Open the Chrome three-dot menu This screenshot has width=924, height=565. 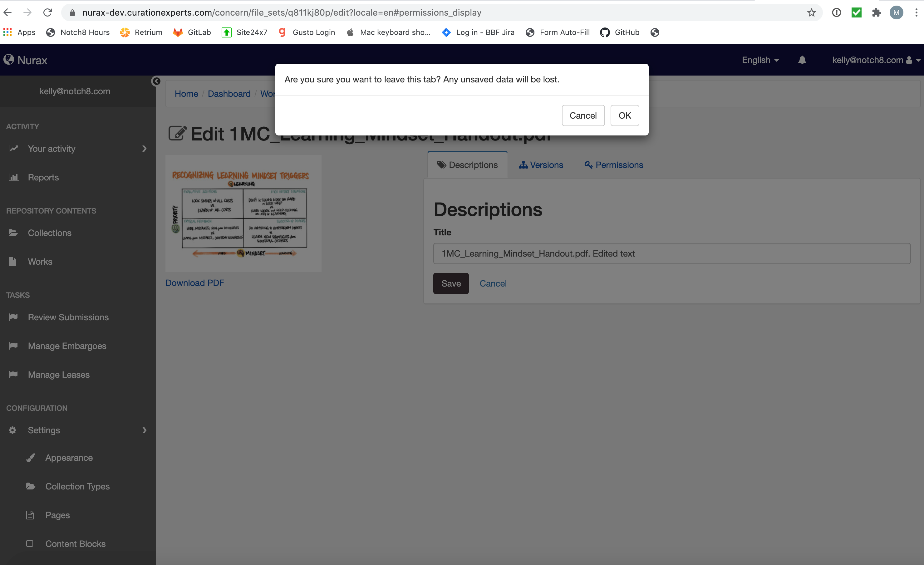coord(916,13)
